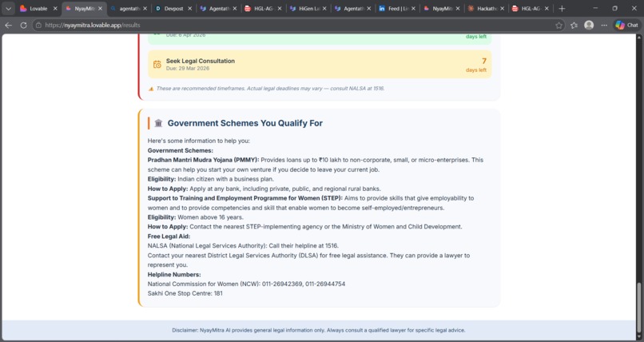
Task: Open the browser settings and more menu
Action: click(604, 26)
